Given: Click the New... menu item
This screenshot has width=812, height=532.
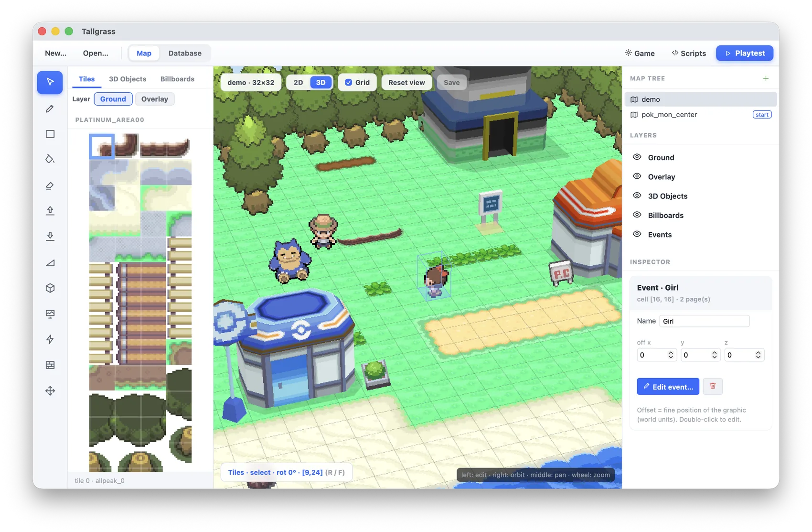Looking at the screenshot, I should (55, 53).
